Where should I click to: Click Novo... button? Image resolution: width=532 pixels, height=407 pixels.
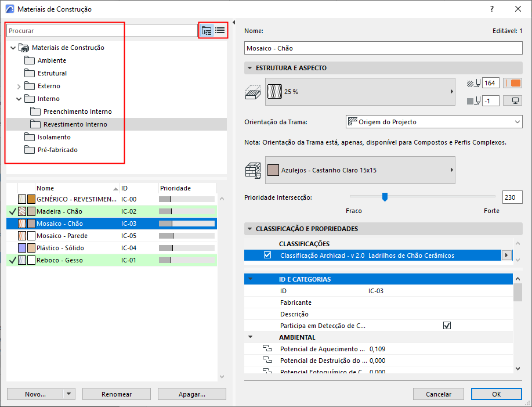click(35, 394)
